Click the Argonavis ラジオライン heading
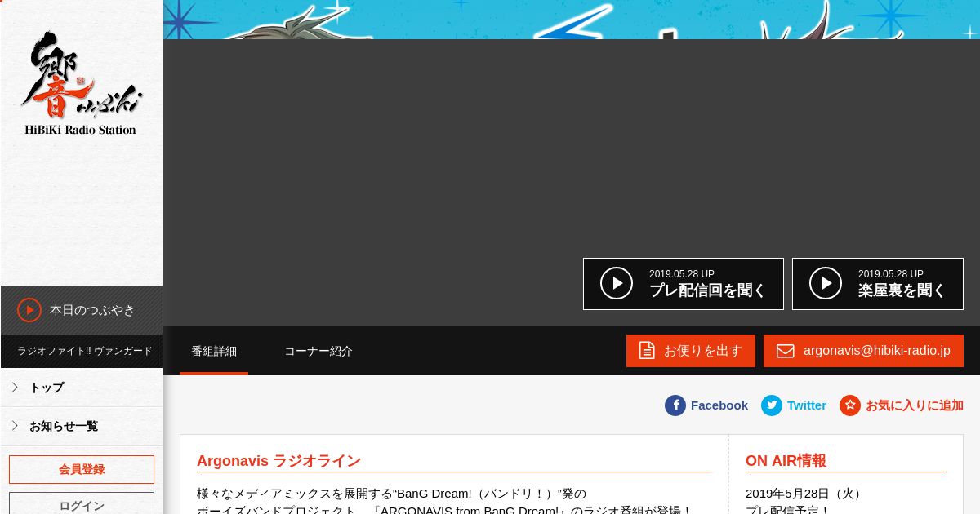 click(278, 461)
